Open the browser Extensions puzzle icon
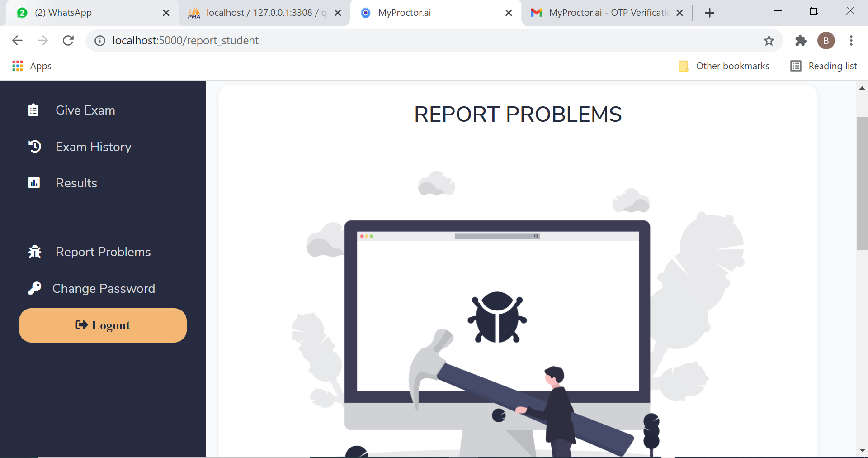The height and width of the screenshot is (458, 868). (801, 41)
